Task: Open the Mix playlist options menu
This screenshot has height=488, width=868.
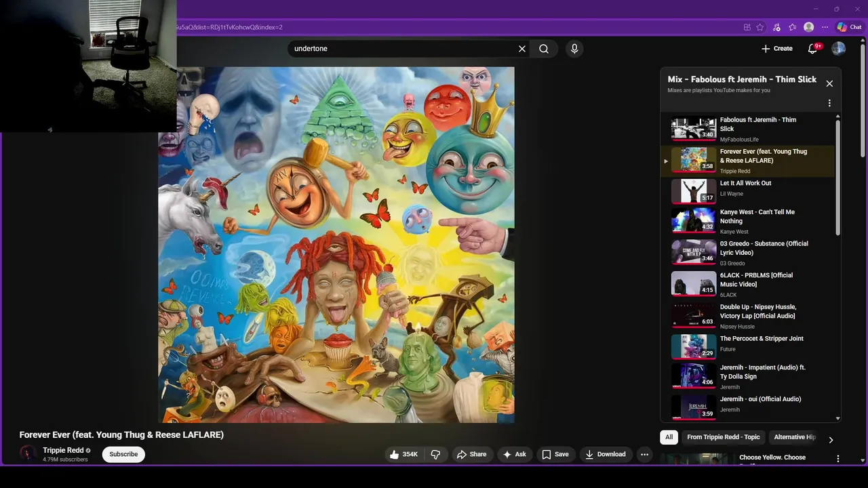Action: 829,104
